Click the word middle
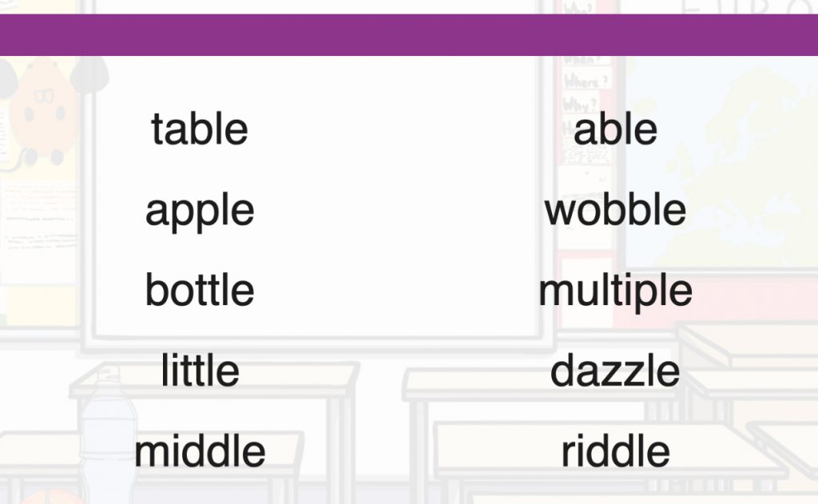Viewport: 818px width, 504px height. pyautogui.click(x=199, y=450)
